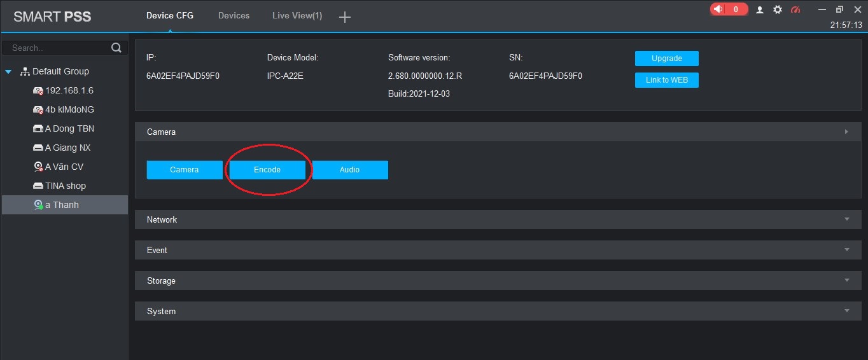Expand the Network section
The image size is (868, 360).
(x=846, y=219)
